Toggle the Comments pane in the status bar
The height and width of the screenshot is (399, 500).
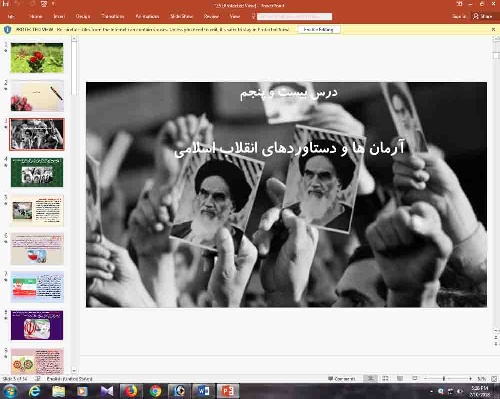tap(342, 379)
